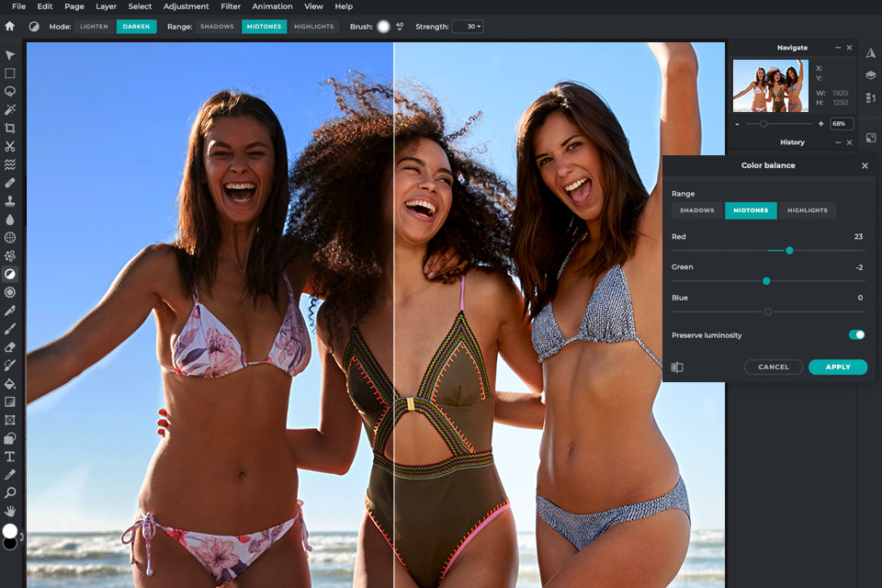Viewport: 882px width, 588px height.
Task: Set Mode to Lighten
Action: [94, 27]
